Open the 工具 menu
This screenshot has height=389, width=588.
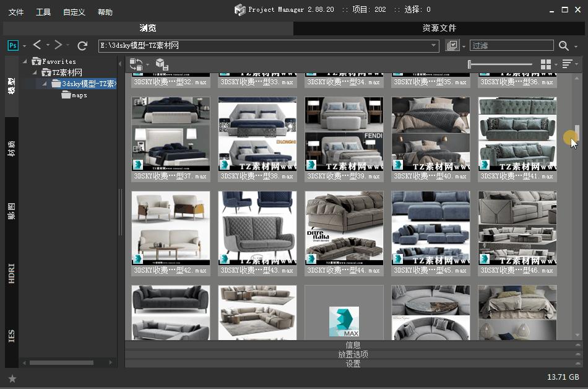click(43, 11)
